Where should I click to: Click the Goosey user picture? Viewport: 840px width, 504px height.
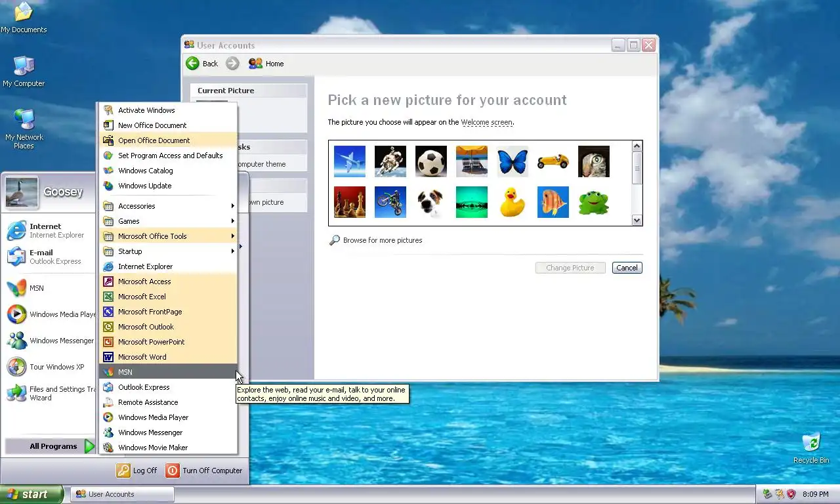(x=22, y=192)
